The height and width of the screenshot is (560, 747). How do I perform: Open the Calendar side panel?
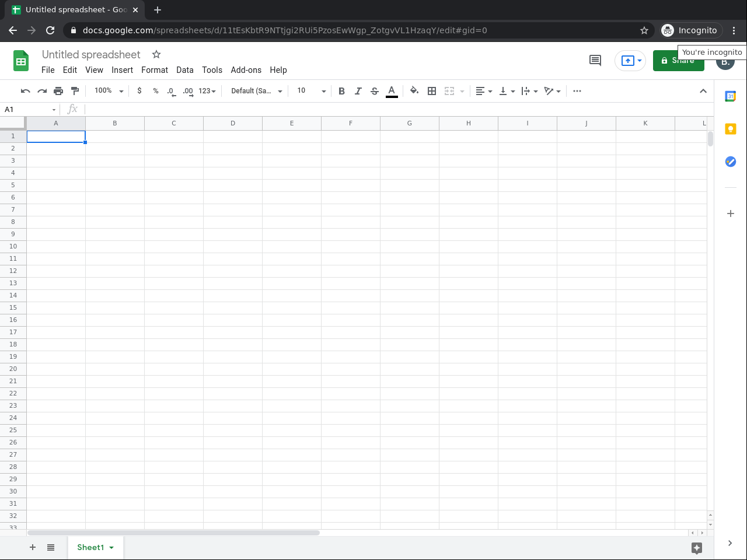(731, 96)
